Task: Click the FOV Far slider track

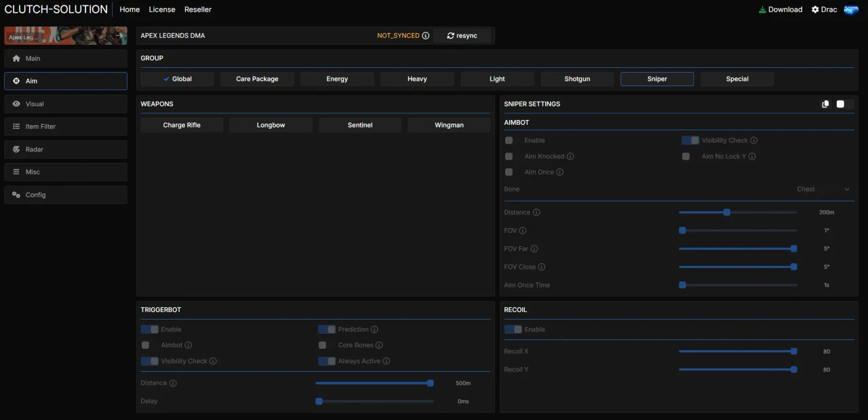Action: pyautogui.click(x=738, y=249)
